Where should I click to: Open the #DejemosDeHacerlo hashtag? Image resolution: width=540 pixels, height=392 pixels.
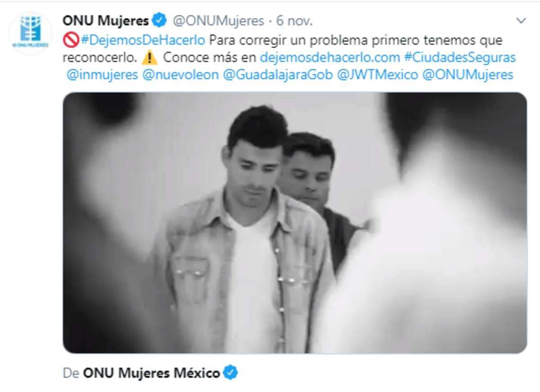143,40
